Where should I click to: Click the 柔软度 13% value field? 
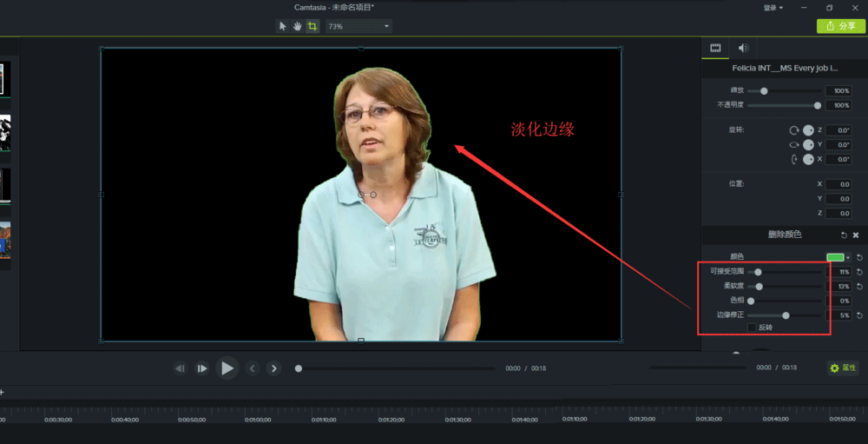(838, 287)
